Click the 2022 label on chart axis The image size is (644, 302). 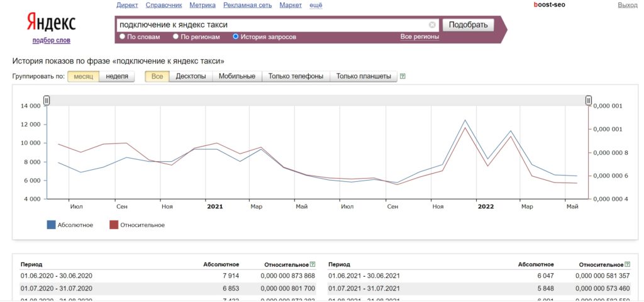486,206
